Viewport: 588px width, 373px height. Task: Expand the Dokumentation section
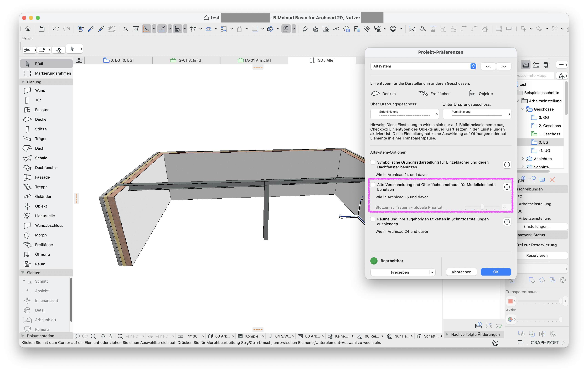pos(23,336)
